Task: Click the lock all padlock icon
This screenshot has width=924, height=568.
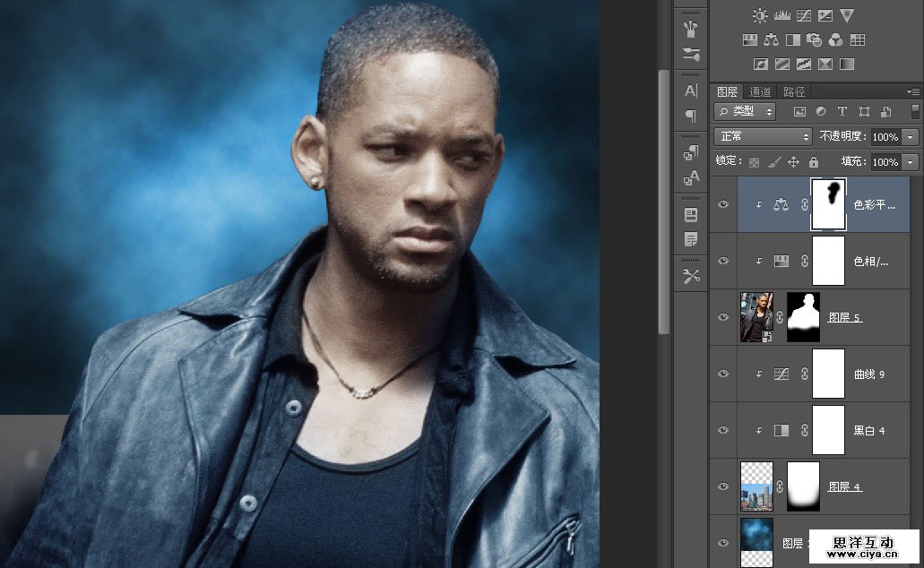Action: (x=814, y=162)
